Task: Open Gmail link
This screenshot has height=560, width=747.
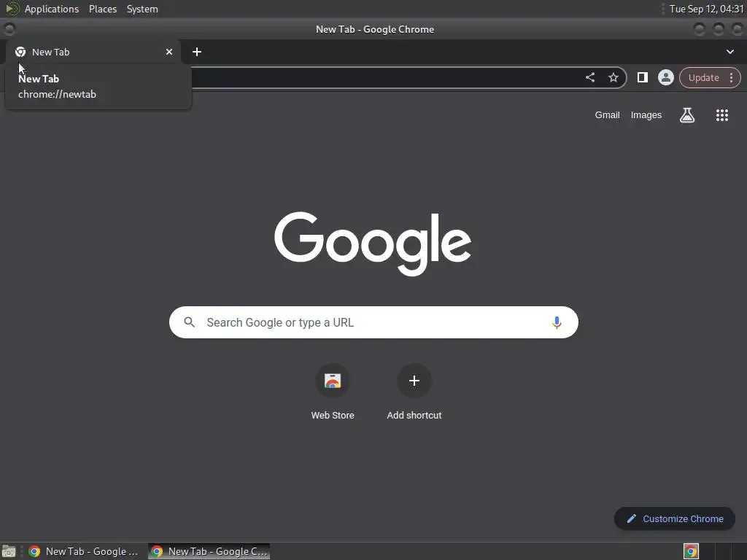Action: click(607, 114)
